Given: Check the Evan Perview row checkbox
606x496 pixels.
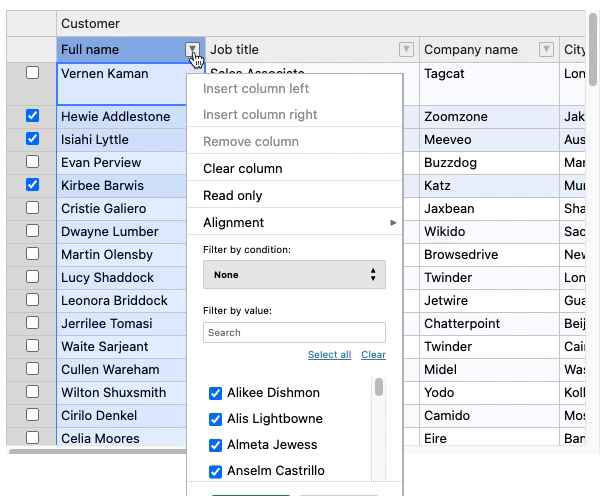Looking at the screenshot, I should 32,162.
